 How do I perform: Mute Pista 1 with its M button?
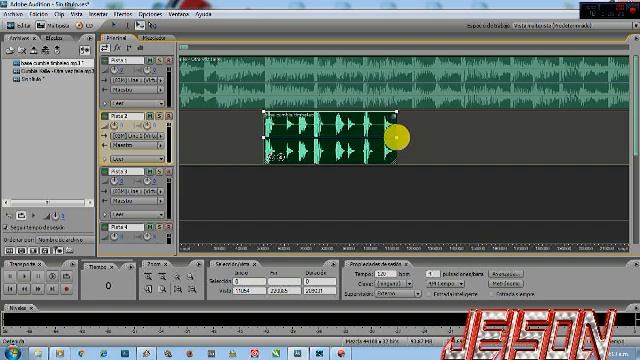coord(150,60)
